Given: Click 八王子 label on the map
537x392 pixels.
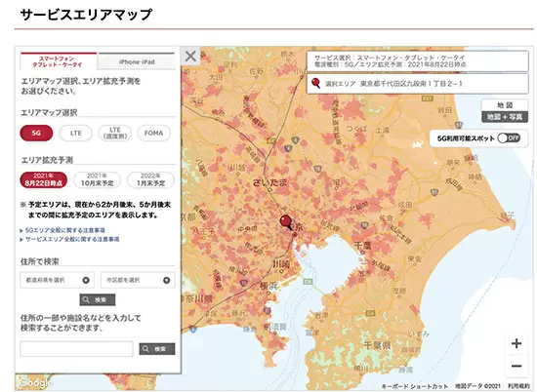Looking at the screenshot, I should click(203, 231).
